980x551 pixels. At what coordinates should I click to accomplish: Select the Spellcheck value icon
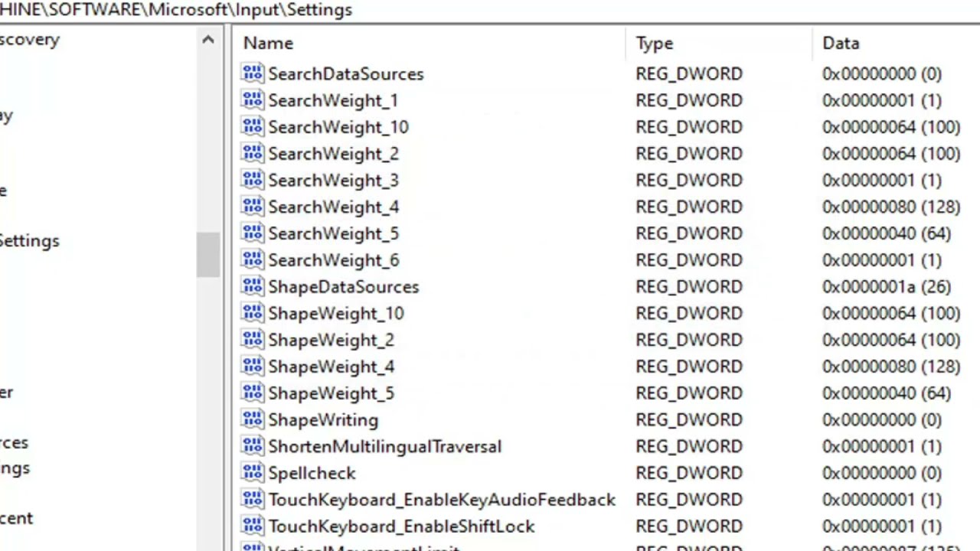pos(252,473)
